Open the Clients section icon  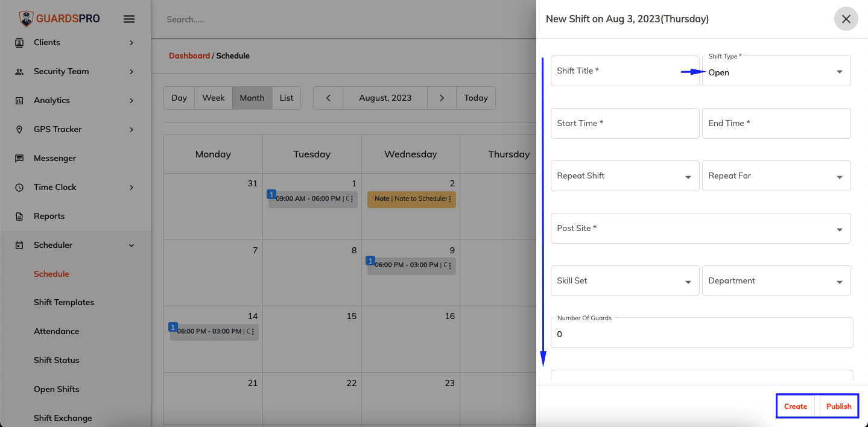pyautogui.click(x=20, y=42)
